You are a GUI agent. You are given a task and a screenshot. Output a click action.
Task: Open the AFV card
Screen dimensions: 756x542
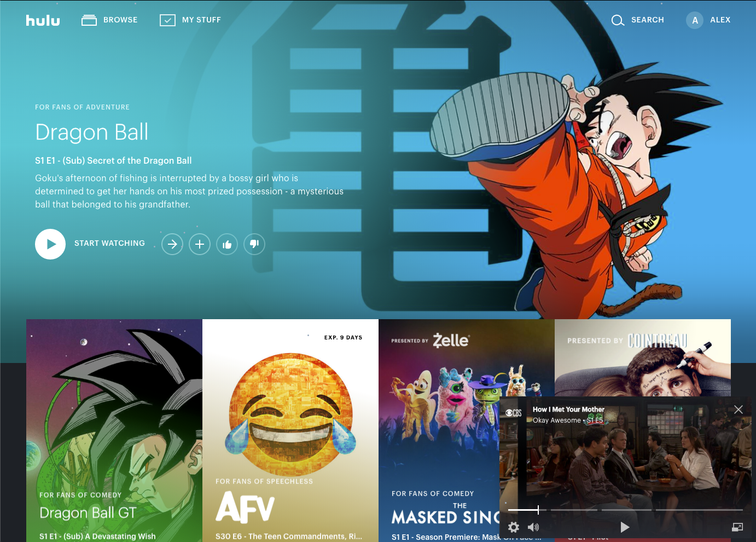290,430
